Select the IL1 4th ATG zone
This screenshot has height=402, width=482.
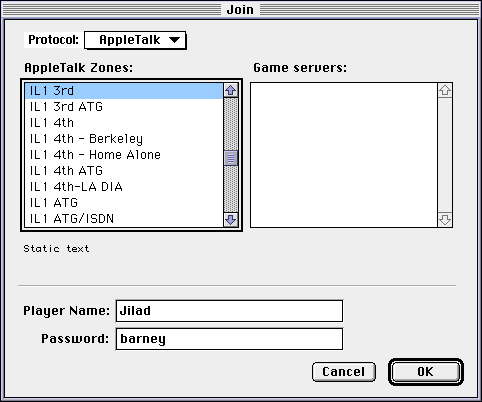(124, 171)
